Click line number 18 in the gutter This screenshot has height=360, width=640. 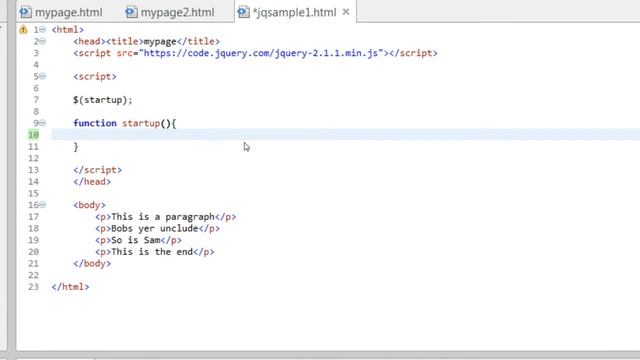tap(33, 229)
